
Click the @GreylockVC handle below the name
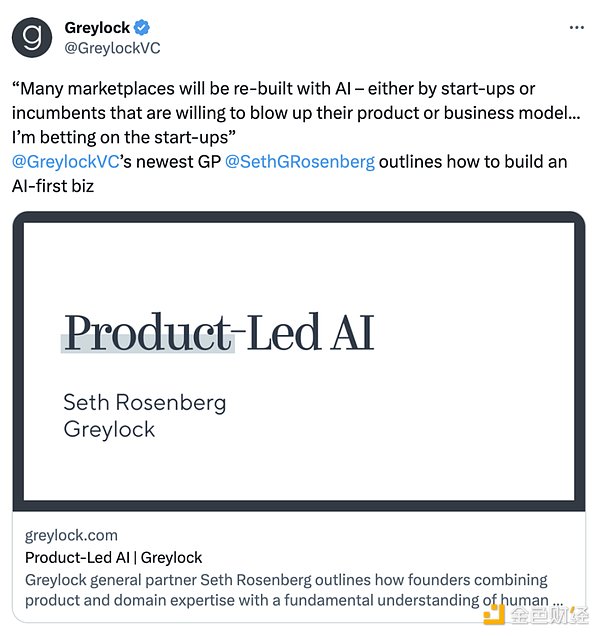(x=112, y=48)
